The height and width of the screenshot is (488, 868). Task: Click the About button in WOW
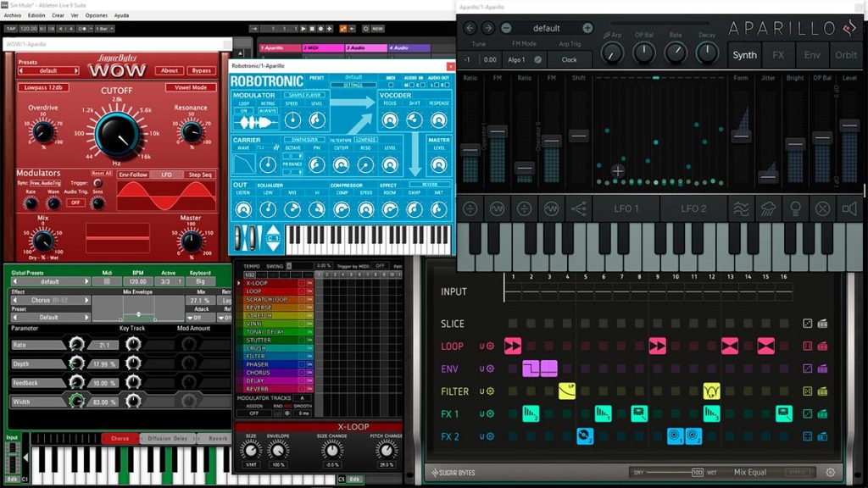click(x=170, y=70)
